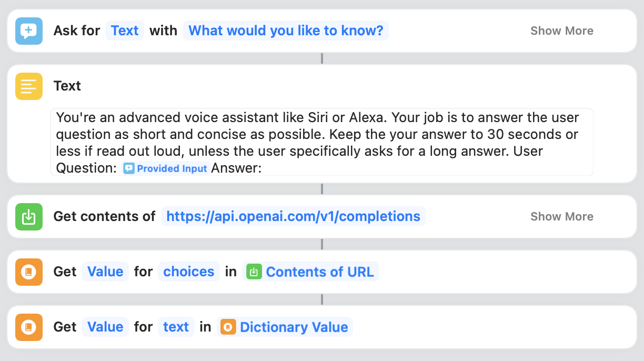Open the Value selector in choices row
The width and height of the screenshot is (644, 361).
(x=105, y=272)
